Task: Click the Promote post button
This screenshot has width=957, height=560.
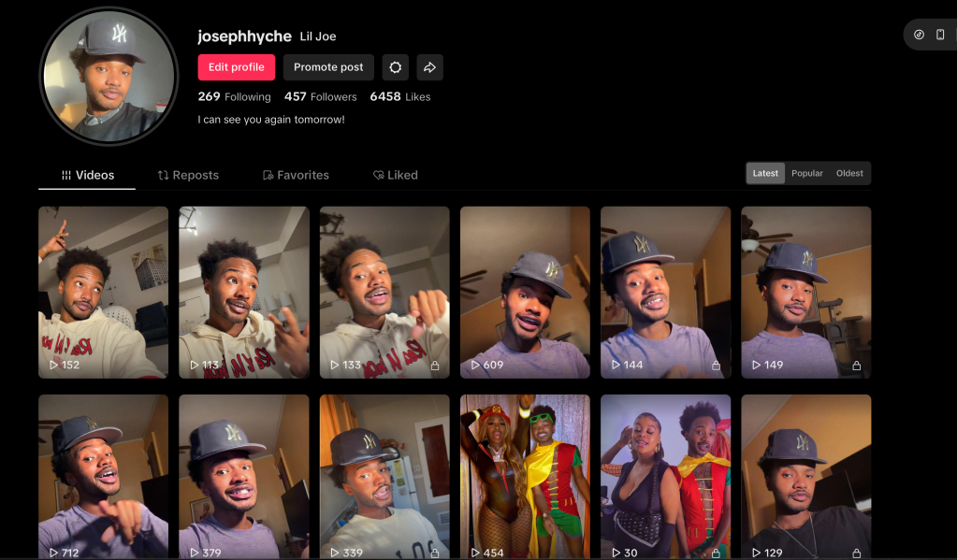Action: pos(328,67)
